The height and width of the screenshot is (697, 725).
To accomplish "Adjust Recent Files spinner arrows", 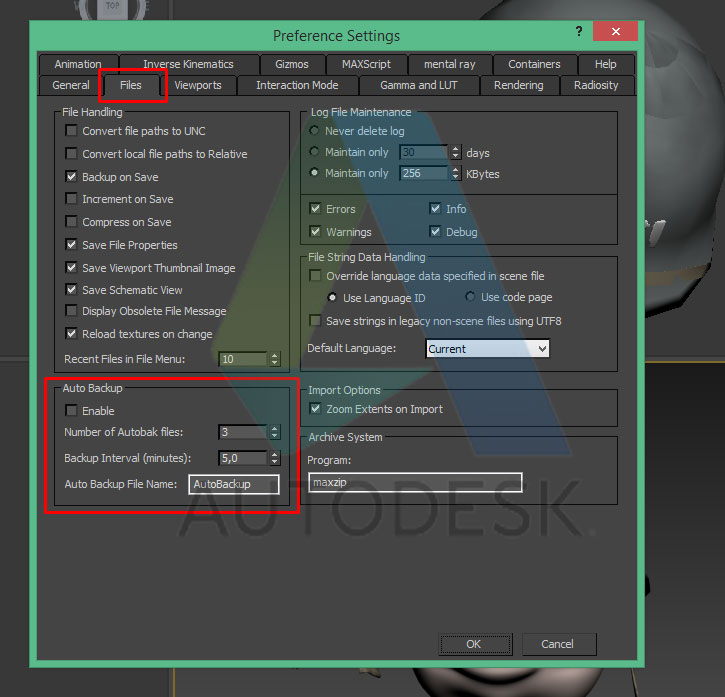I will pos(275,359).
